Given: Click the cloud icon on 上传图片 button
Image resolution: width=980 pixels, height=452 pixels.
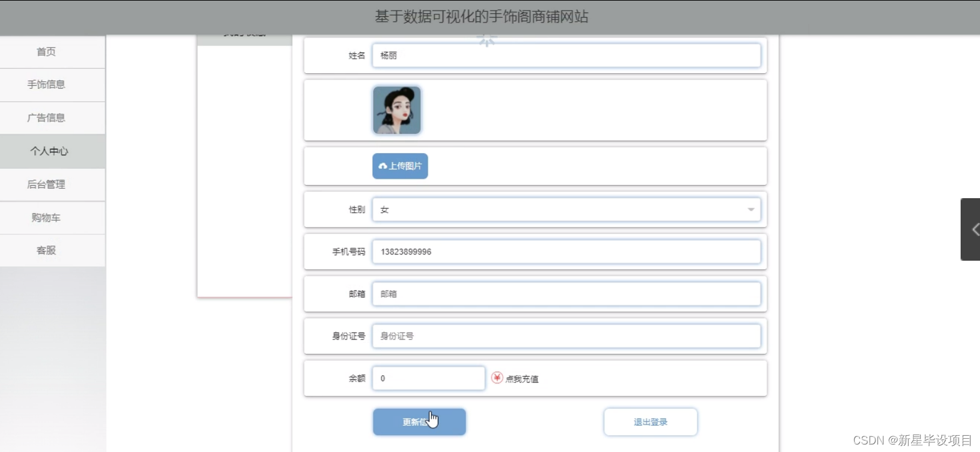Looking at the screenshot, I should 383,166.
